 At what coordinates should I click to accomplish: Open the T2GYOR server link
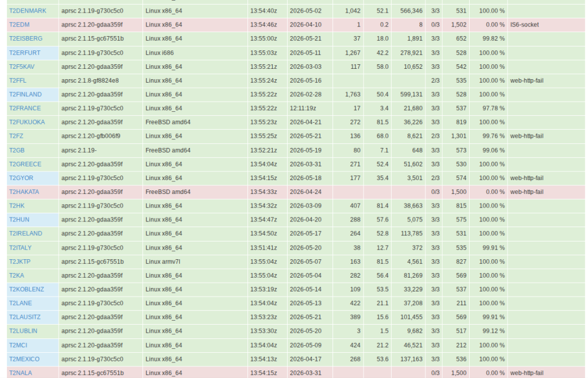[21, 178]
